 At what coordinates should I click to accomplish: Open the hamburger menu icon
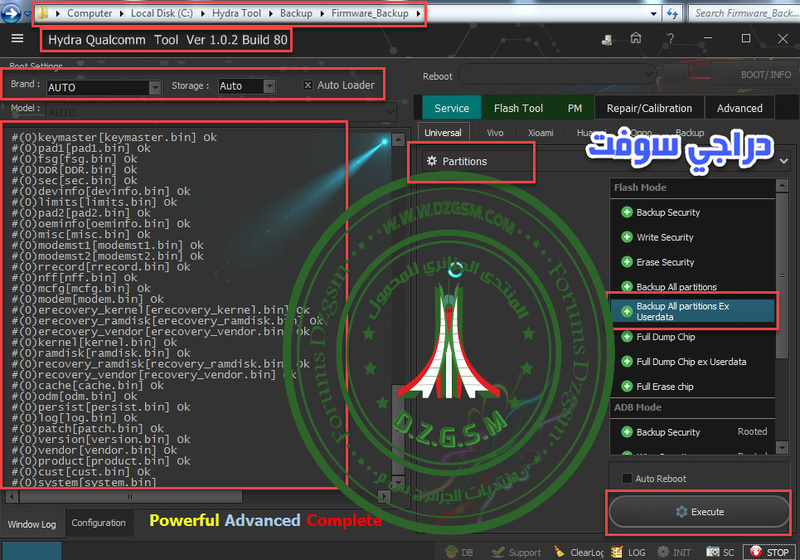(x=17, y=39)
